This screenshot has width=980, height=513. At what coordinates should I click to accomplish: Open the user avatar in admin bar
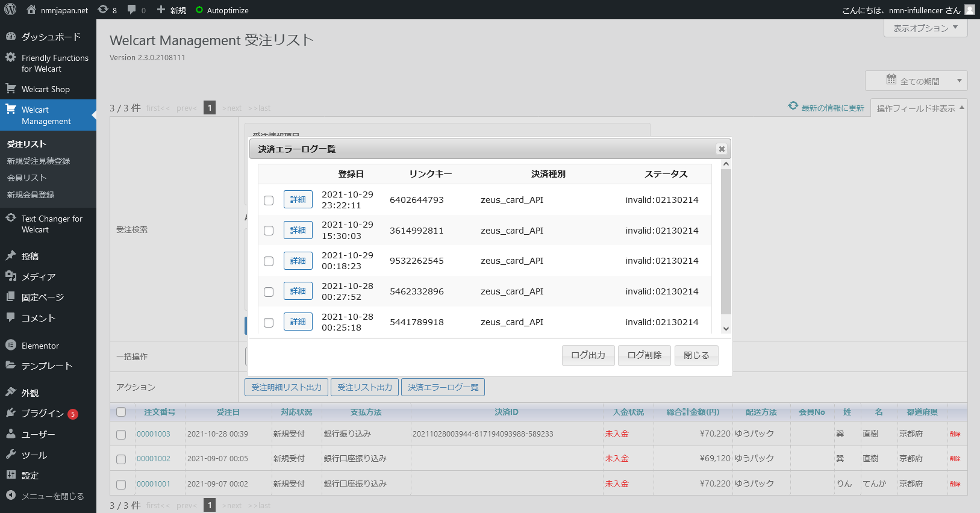pyautogui.click(x=969, y=10)
